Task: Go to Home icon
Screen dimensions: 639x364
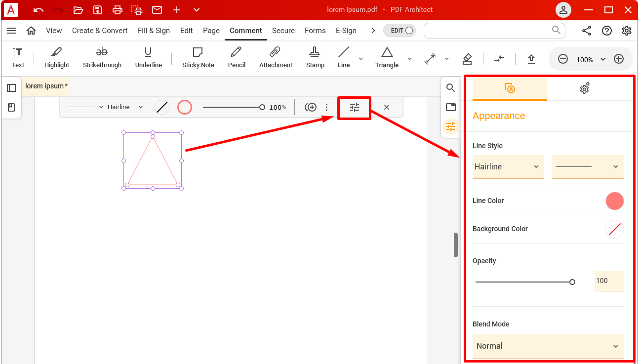Action: click(x=31, y=31)
